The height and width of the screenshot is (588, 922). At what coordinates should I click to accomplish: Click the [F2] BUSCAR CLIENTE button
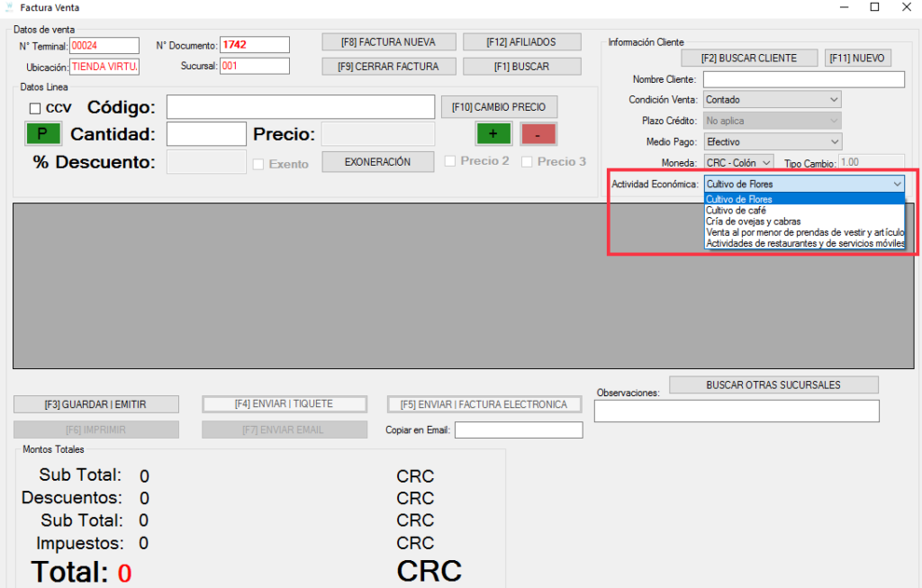748,58
